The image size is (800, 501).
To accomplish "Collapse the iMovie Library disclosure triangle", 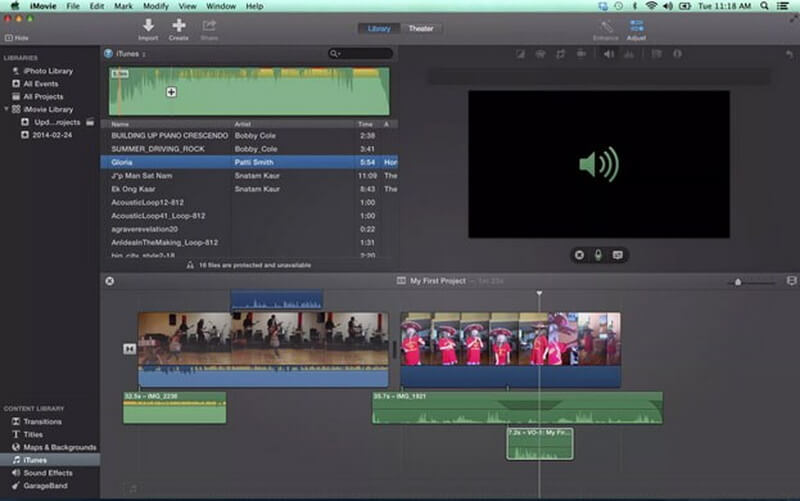I will tap(6, 109).
